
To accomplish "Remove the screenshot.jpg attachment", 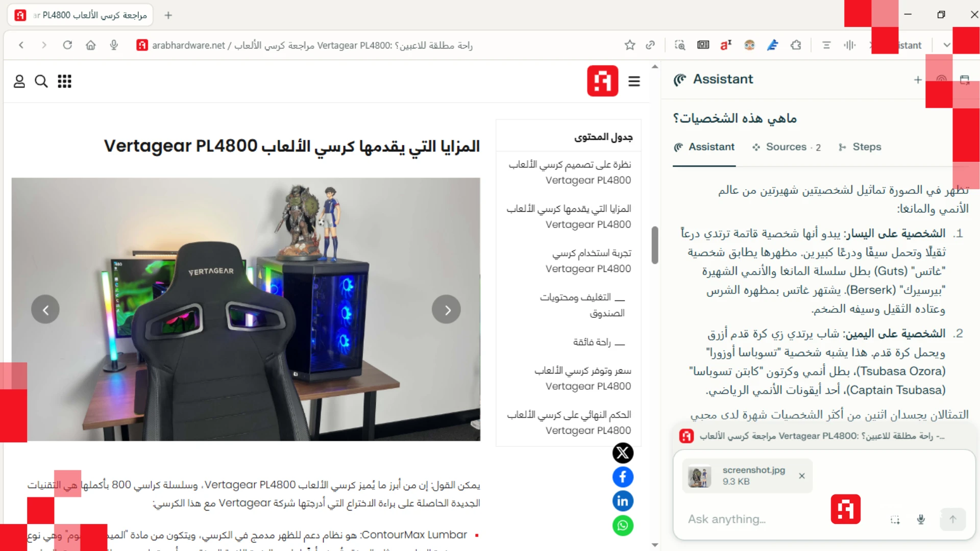I will point(802,475).
